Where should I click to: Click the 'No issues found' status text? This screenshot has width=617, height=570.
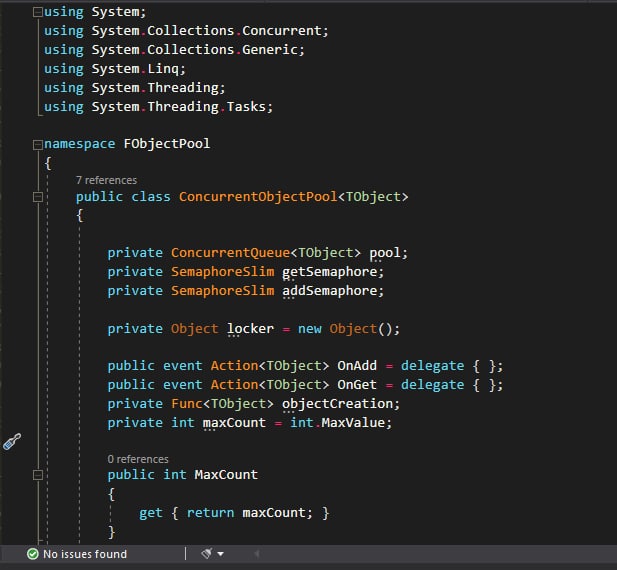point(85,554)
